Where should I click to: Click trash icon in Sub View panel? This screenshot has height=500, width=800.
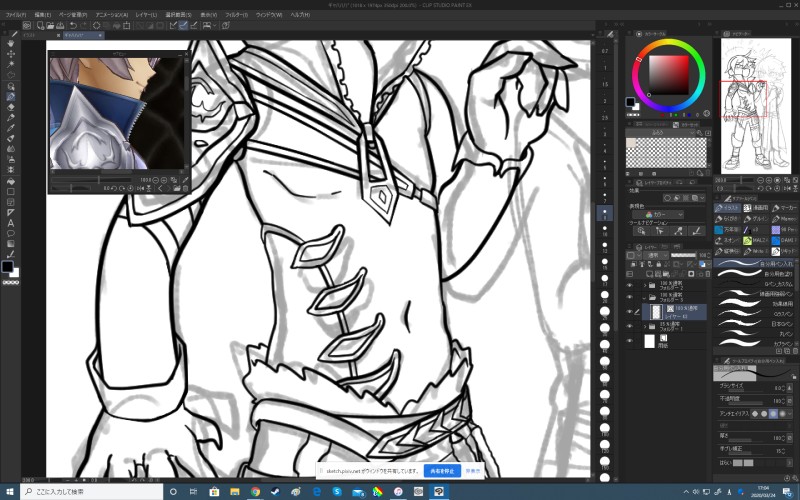pyautogui.click(x=185, y=188)
